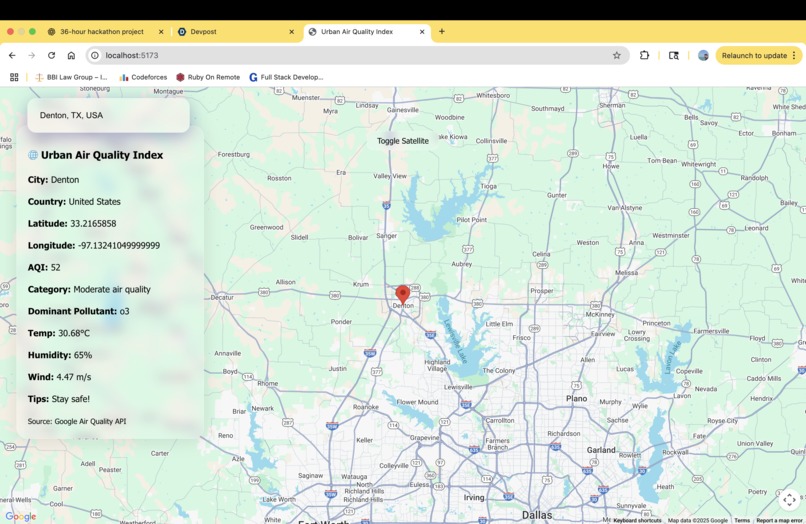806x524 pixels.
Task: Click the Country: United States line
Action: (74, 202)
